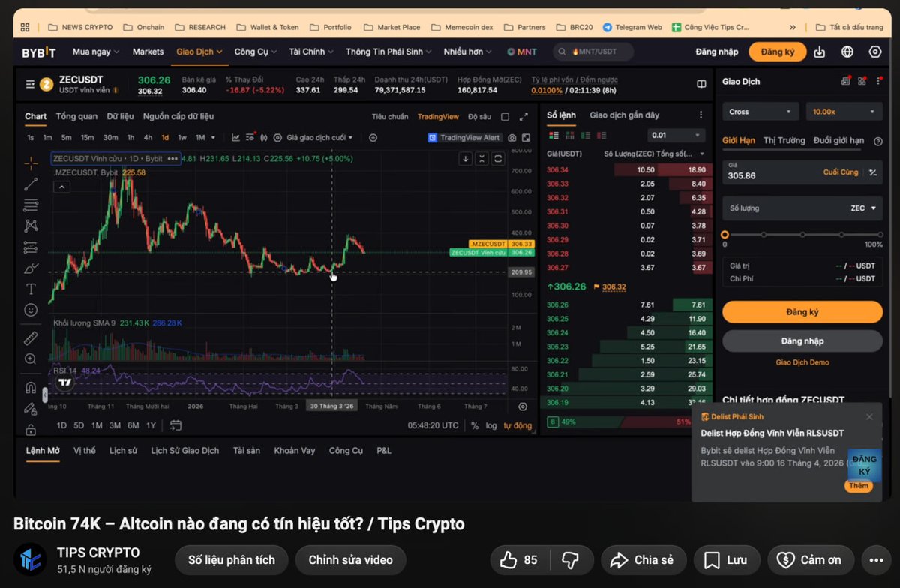Click the TradingView Alert button
The width and height of the screenshot is (900, 588).
tap(464, 138)
